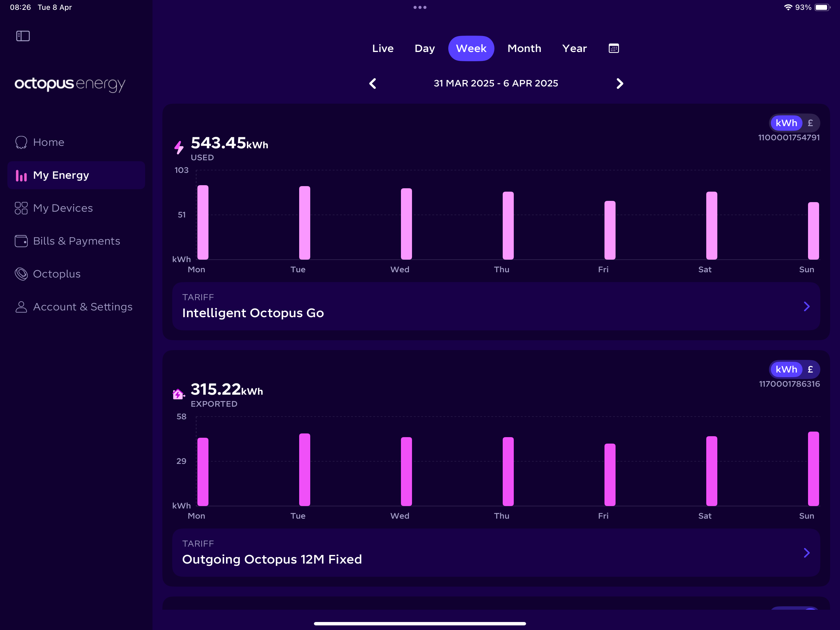Select Friday bar in export chart
Screen dimensions: 840x630
(610, 475)
